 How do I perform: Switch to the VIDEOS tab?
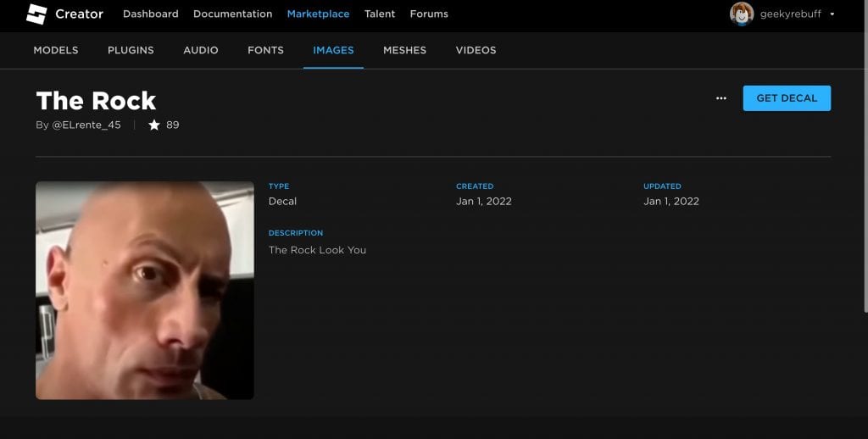pyautogui.click(x=476, y=50)
